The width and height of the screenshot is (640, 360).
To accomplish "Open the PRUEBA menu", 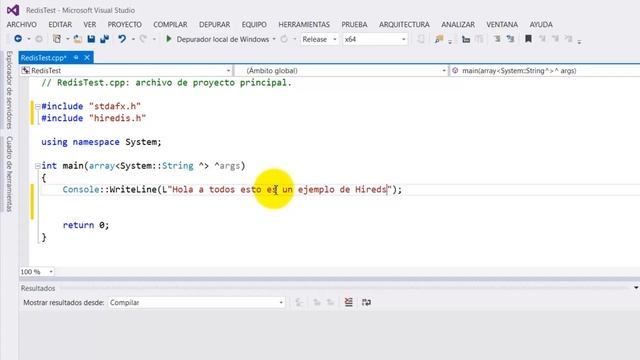I will point(354,24).
